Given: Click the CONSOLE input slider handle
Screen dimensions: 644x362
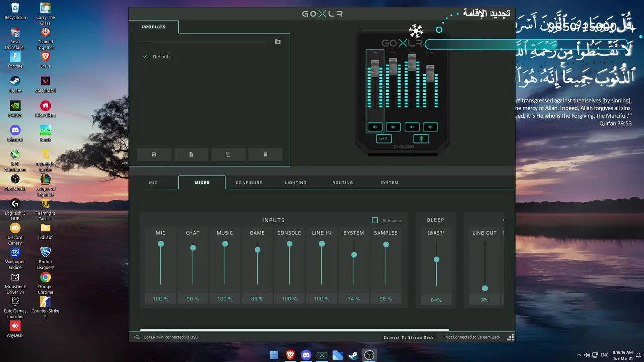Looking at the screenshot, I should click(x=289, y=244).
